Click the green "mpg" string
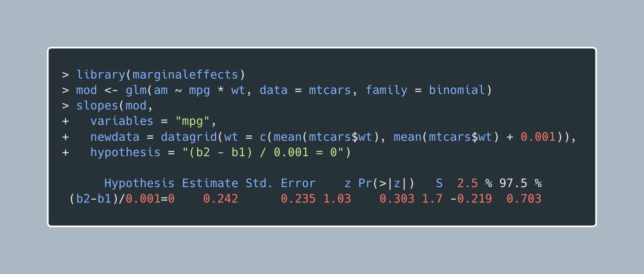Screen dimensions: 644x274 (x=192, y=121)
